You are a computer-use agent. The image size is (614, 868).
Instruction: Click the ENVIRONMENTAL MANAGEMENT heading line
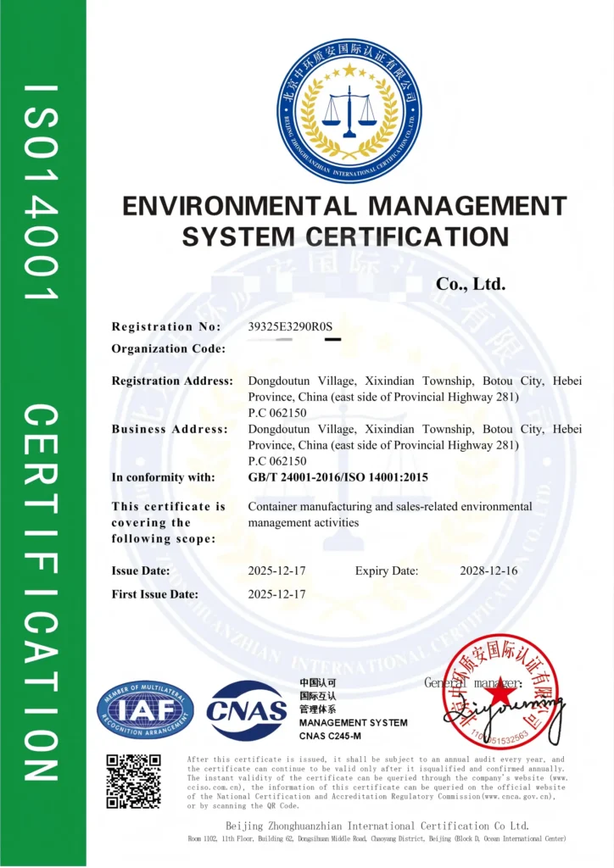click(x=344, y=207)
